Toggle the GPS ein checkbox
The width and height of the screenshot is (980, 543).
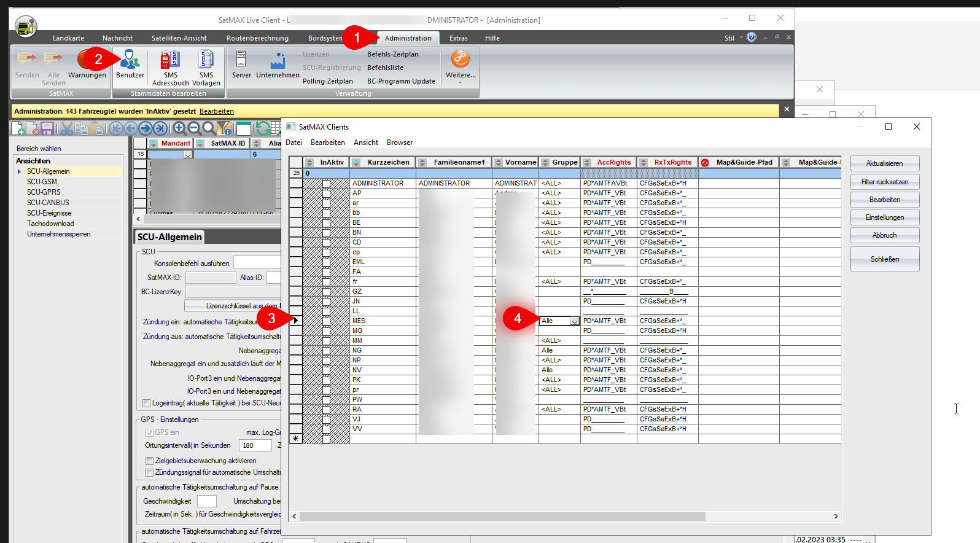point(149,432)
